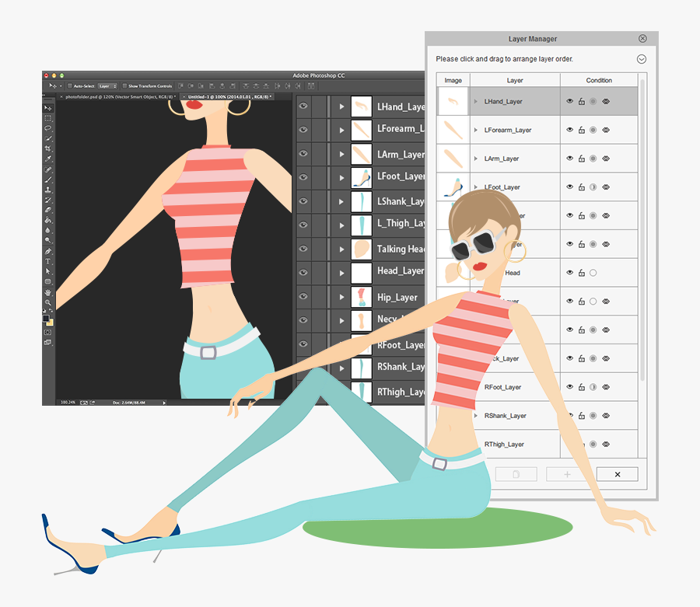This screenshot has height=607, width=700.
Task: Select the Type tool
Action: coord(47,261)
